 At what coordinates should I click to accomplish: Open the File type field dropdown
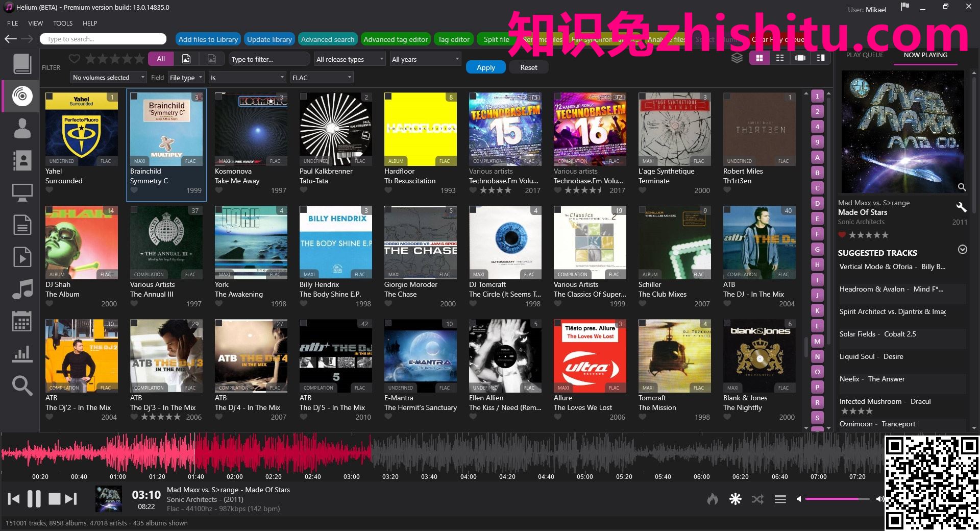186,78
